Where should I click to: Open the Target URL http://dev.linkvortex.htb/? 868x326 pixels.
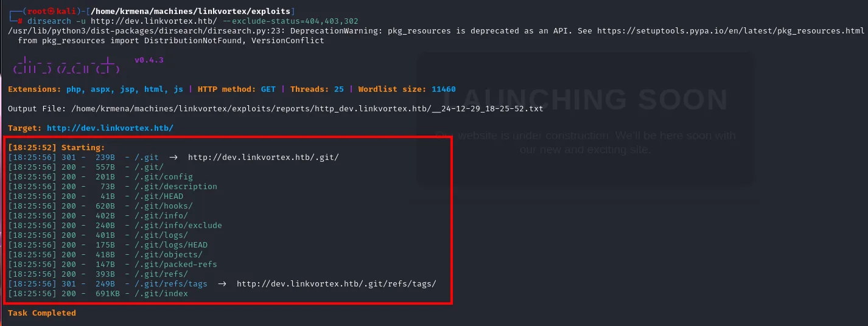click(x=110, y=128)
